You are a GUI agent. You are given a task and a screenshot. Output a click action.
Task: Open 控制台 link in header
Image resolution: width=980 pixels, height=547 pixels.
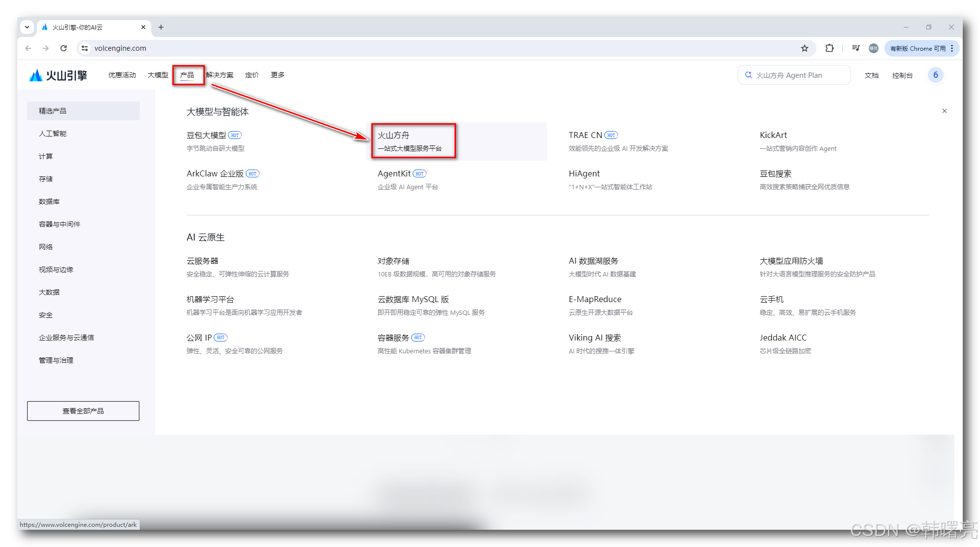tap(903, 75)
